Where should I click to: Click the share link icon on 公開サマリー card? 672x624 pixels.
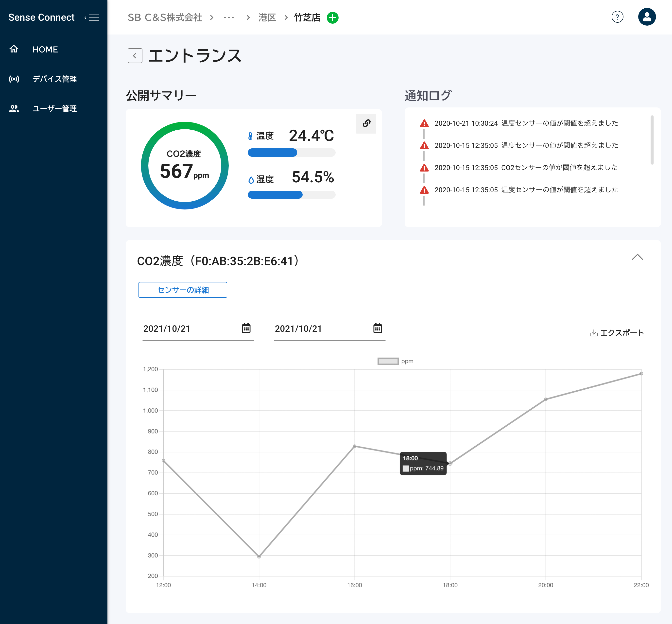(366, 123)
